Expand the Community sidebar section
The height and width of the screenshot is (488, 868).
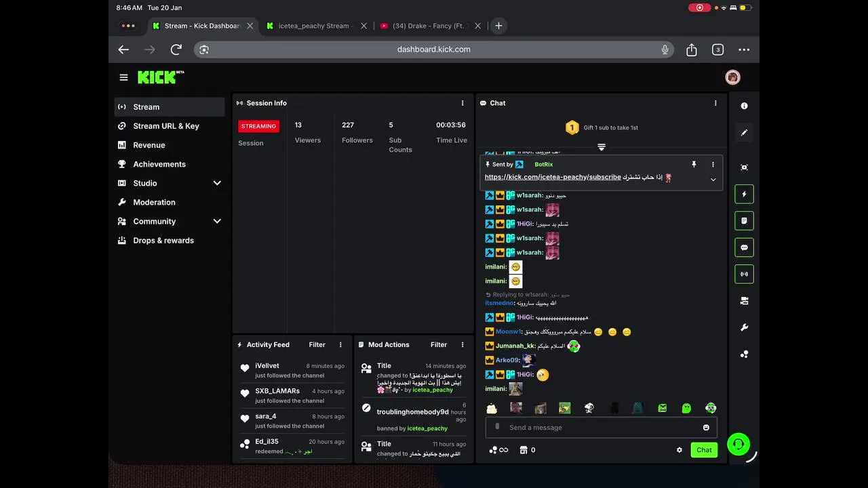tap(217, 221)
